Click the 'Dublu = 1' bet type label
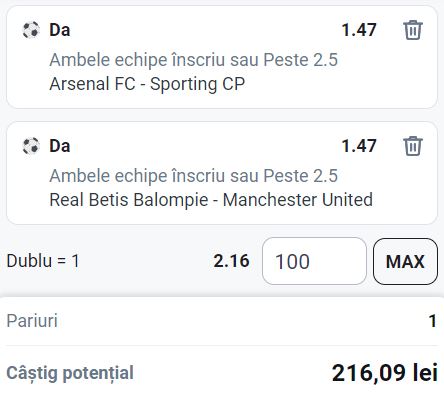This screenshot has height=395, width=444. pyautogui.click(x=43, y=261)
